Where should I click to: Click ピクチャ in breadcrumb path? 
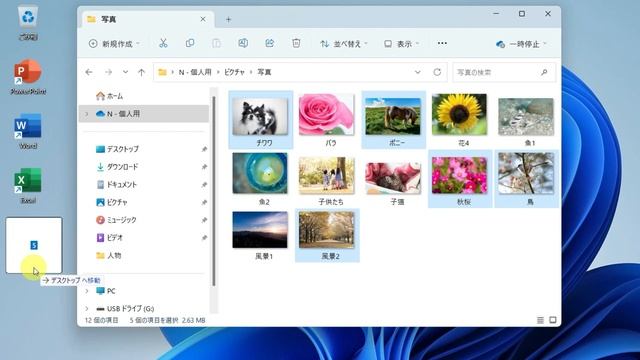[x=234, y=72]
